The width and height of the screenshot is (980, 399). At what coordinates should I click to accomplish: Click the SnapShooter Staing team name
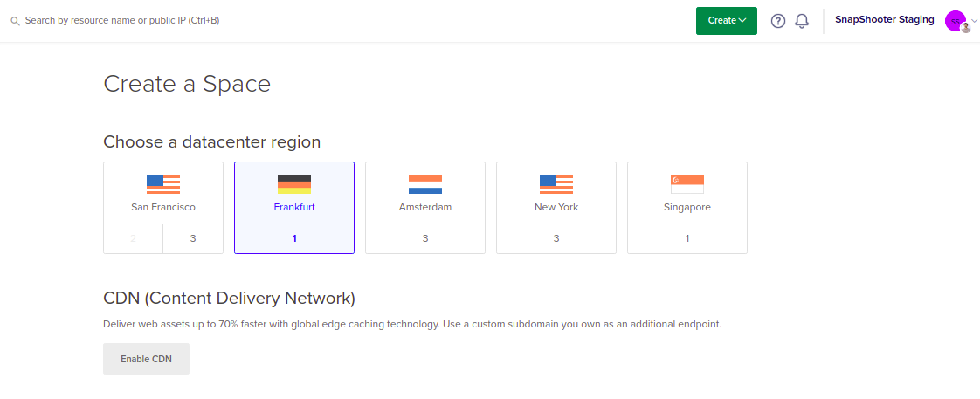tap(885, 20)
